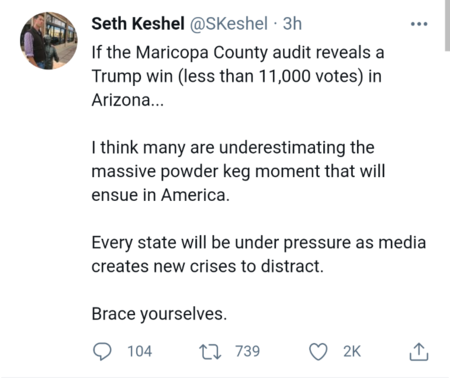
Task: Click the vertical scrollbar thumb
Action: 447,25
